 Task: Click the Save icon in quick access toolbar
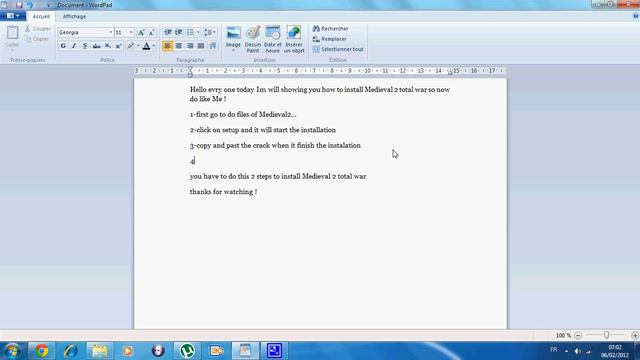coord(19,5)
